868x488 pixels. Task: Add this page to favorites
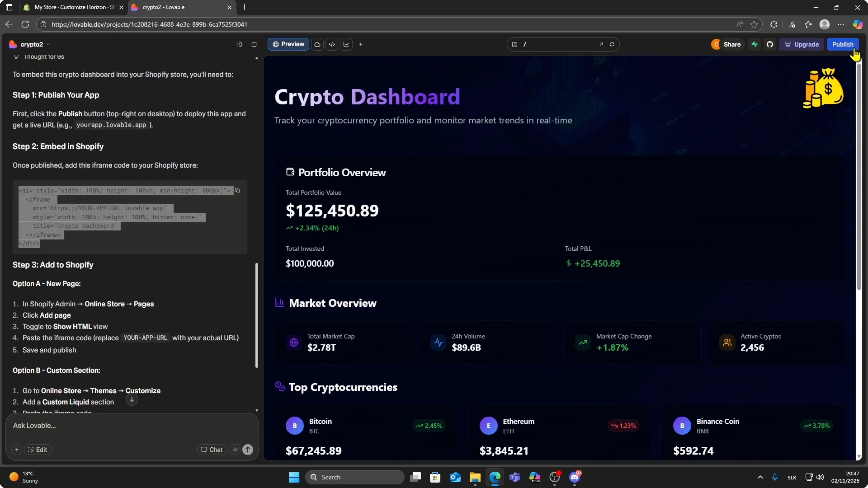[754, 24]
